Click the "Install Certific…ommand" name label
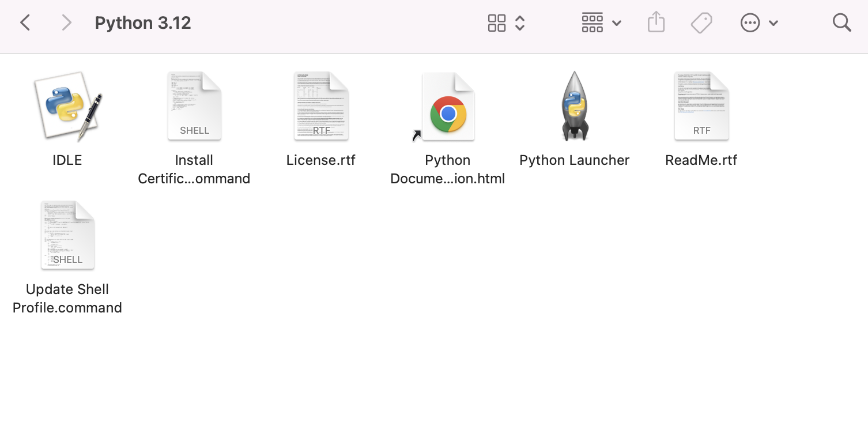This screenshot has width=868, height=422. [x=194, y=169]
